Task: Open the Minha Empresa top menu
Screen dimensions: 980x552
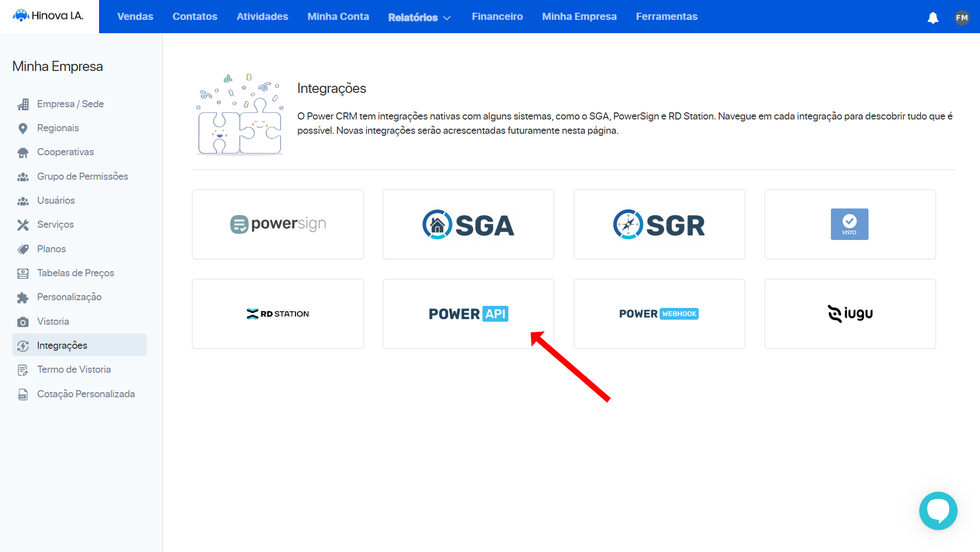Action: pos(579,16)
